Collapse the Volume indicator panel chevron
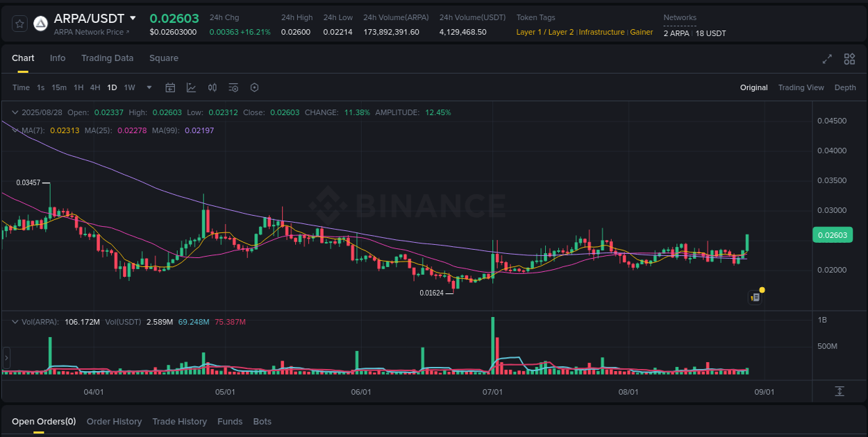The image size is (868, 437). tap(15, 321)
